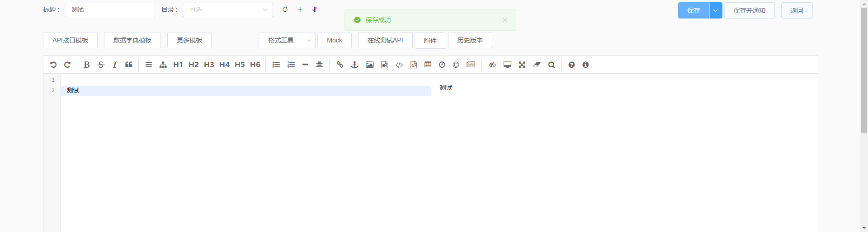868x232 pixels.
Task: Open the 目录 directory dropdown
Action: [228, 10]
